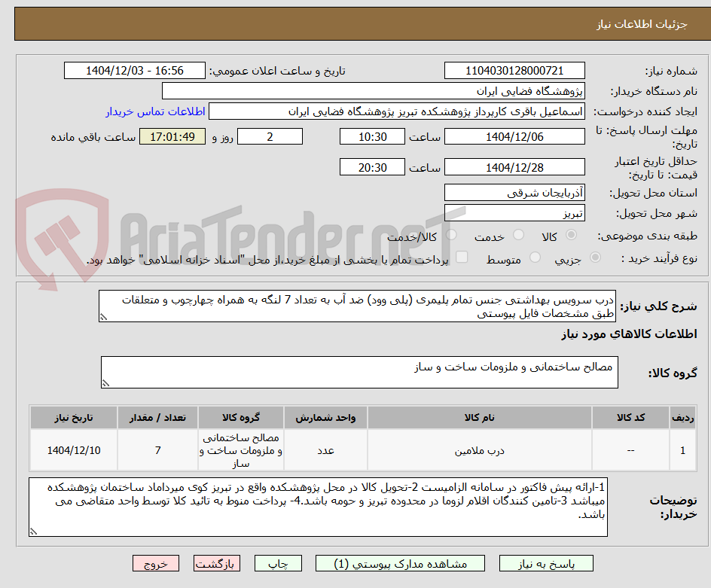This screenshot has width=711, height=588.
Task: Click the جزئیات اطلاعات نیاز header title
Action: [642, 24]
